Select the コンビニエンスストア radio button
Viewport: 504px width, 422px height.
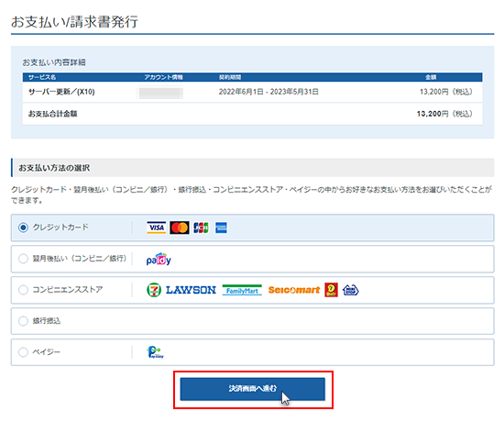(x=23, y=290)
